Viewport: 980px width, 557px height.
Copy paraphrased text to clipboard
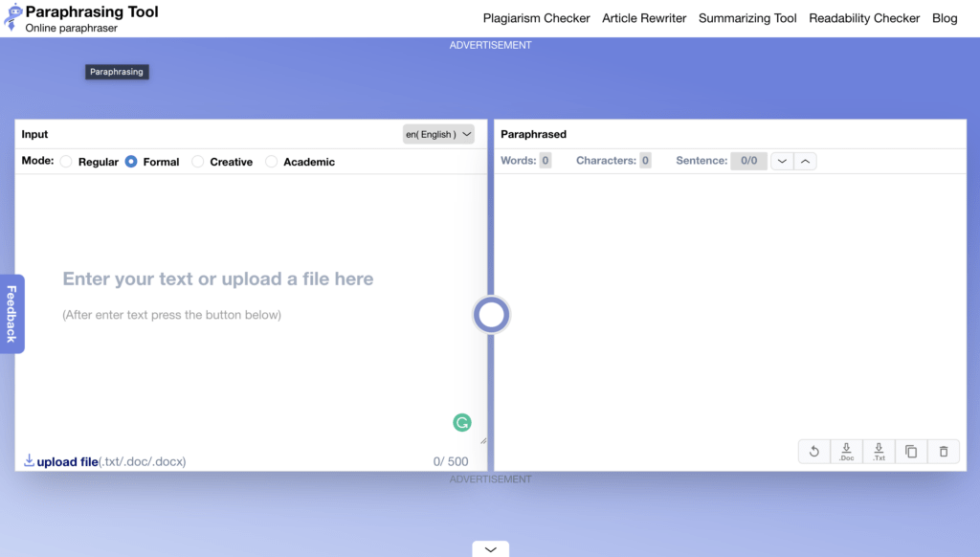click(911, 452)
